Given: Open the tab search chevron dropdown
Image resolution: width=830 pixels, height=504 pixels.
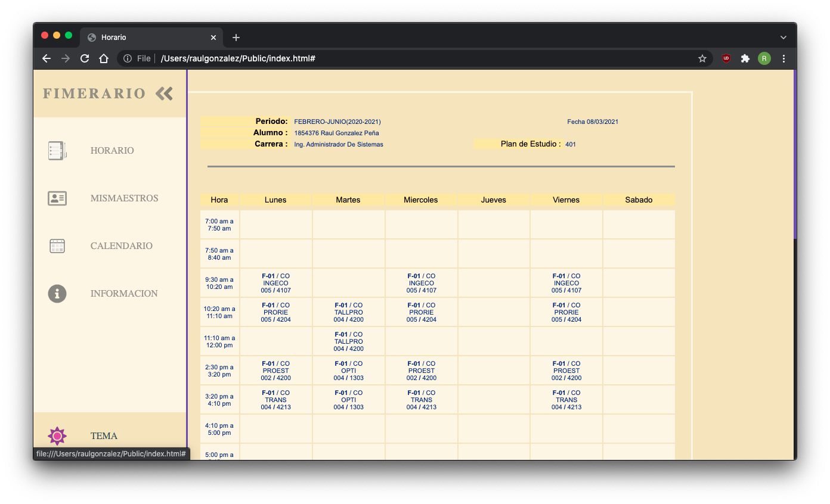Looking at the screenshot, I should pos(783,38).
